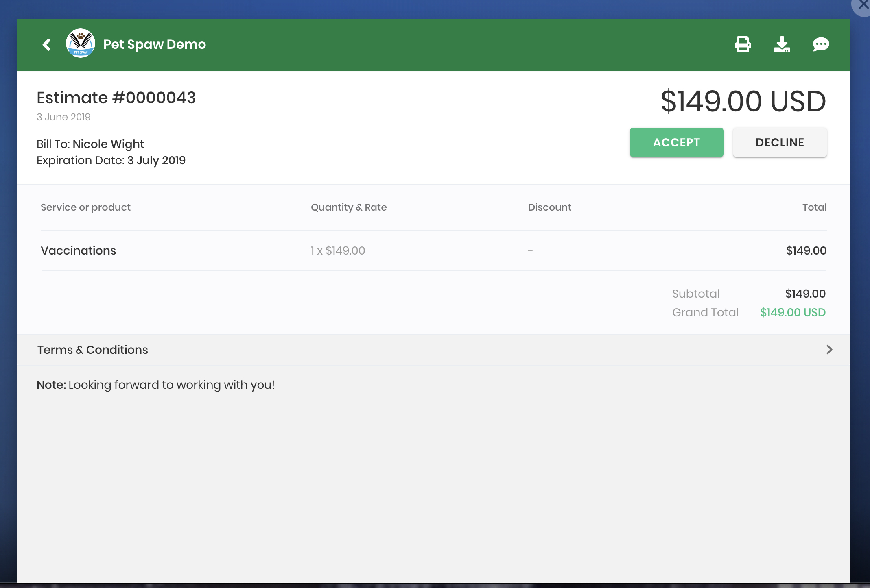Select the Vaccinations line item

click(x=78, y=250)
